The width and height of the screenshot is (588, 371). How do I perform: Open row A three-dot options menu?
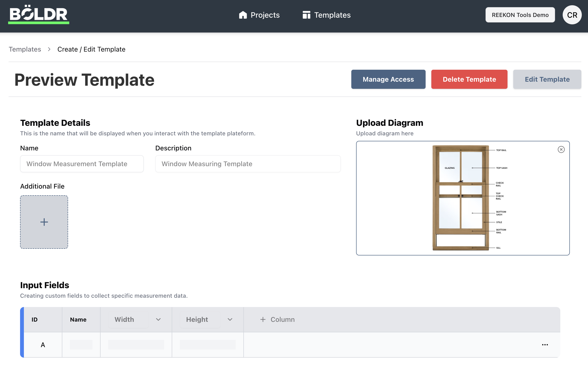pos(545,345)
